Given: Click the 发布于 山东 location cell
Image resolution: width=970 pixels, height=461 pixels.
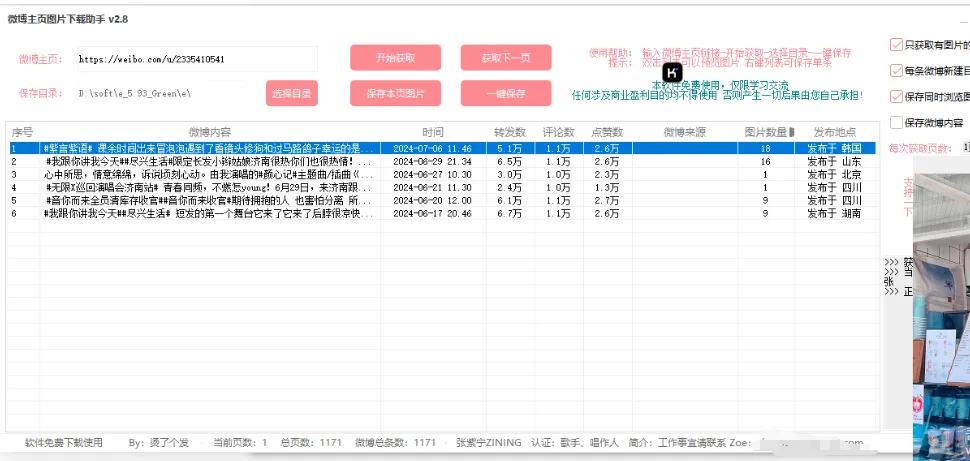Looking at the screenshot, I should pyautogui.click(x=834, y=161).
